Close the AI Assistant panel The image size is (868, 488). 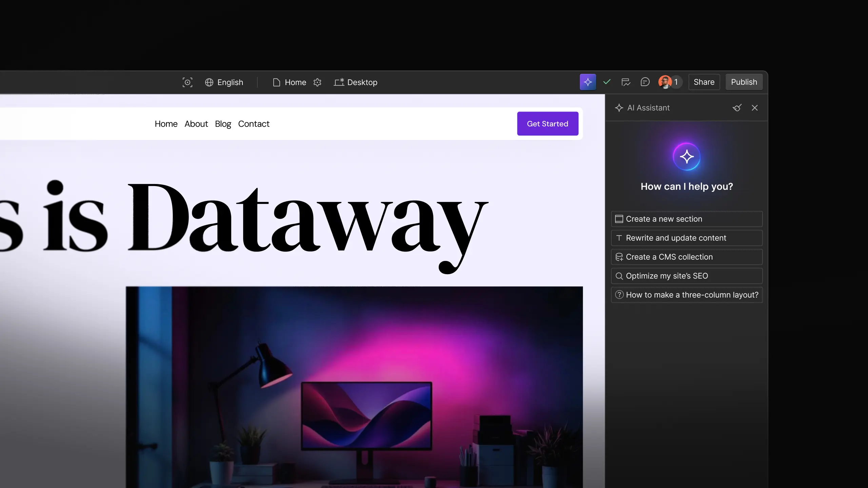pos(755,108)
